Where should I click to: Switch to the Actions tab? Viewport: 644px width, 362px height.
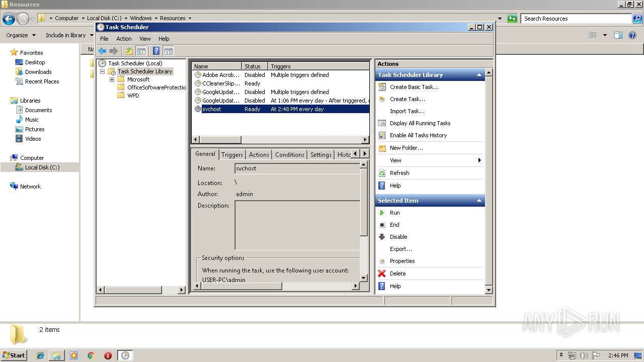pyautogui.click(x=259, y=155)
